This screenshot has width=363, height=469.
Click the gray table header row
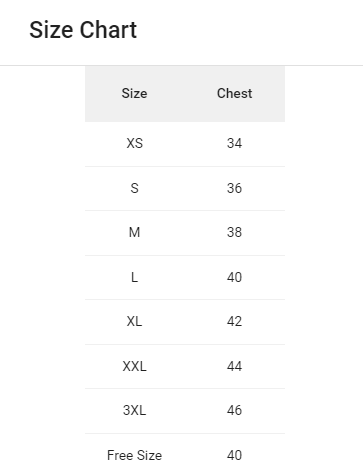185,94
